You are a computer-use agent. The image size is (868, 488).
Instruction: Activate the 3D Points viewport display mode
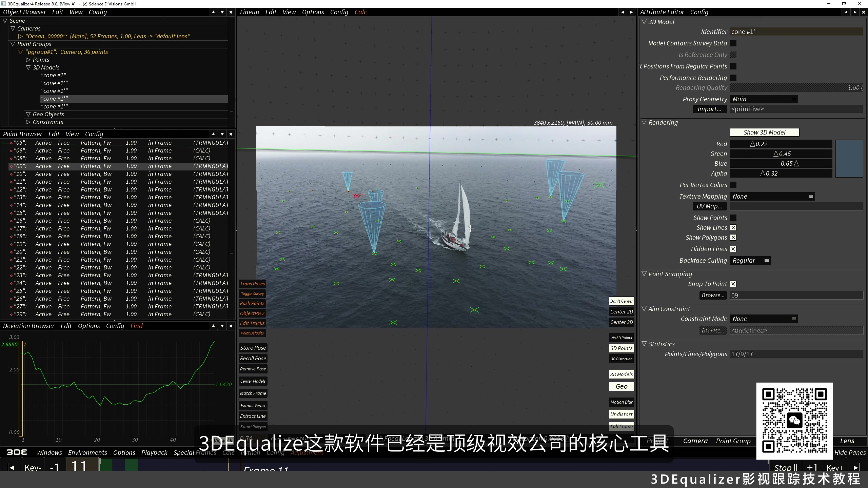tap(621, 348)
